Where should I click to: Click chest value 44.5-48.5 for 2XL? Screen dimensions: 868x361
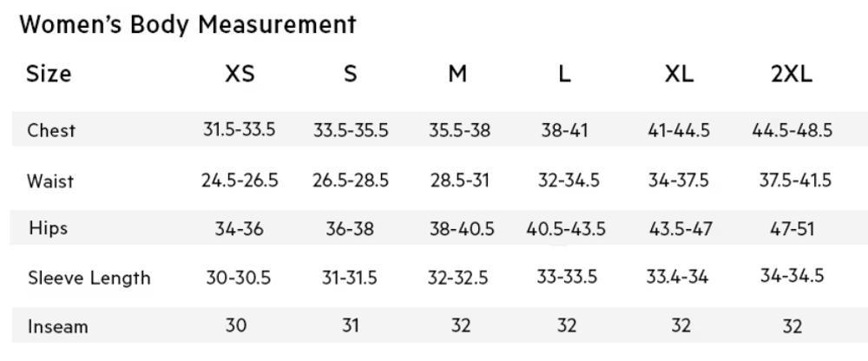tap(791, 131)
